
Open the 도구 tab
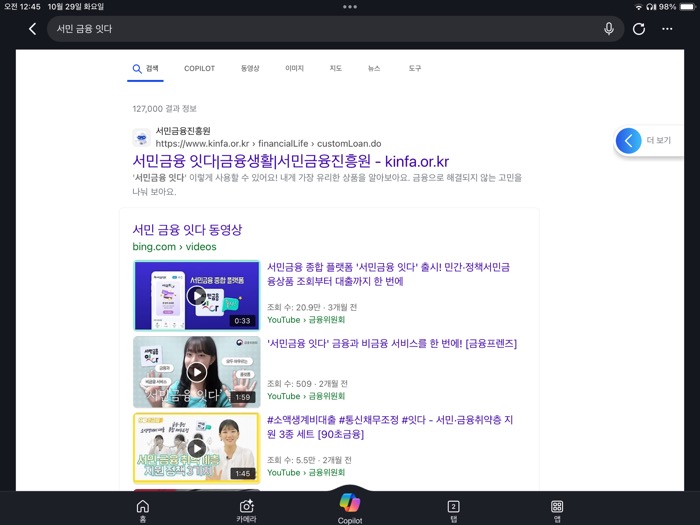click(x=415, y=68)
